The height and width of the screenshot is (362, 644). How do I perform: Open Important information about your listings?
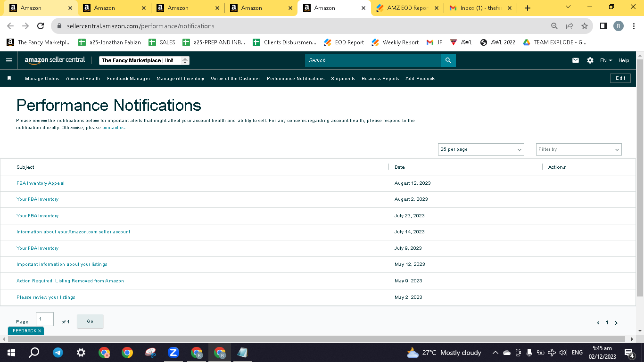[x=62, y=264]
